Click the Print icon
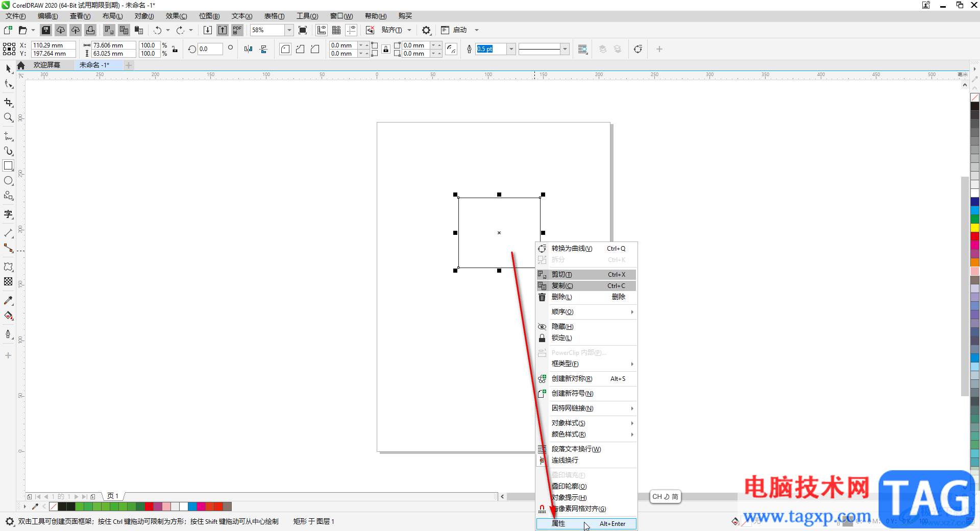 (x=90, y=30)
